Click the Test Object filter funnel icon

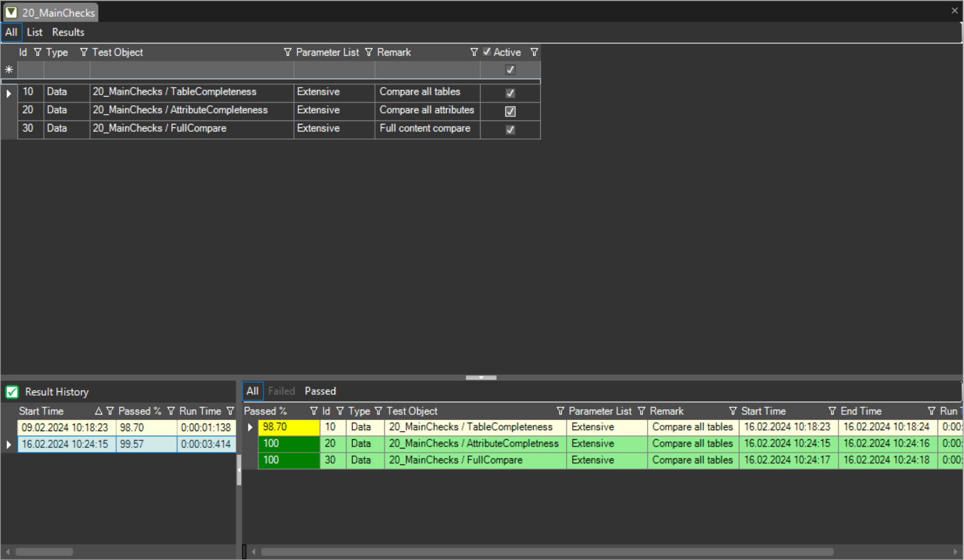coord(287,52)
